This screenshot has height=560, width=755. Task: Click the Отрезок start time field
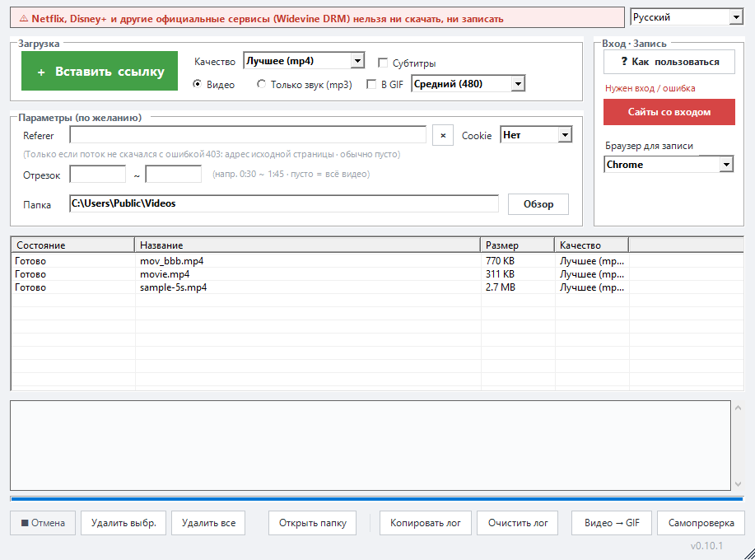pyautogui.click(x=98, y=174)
